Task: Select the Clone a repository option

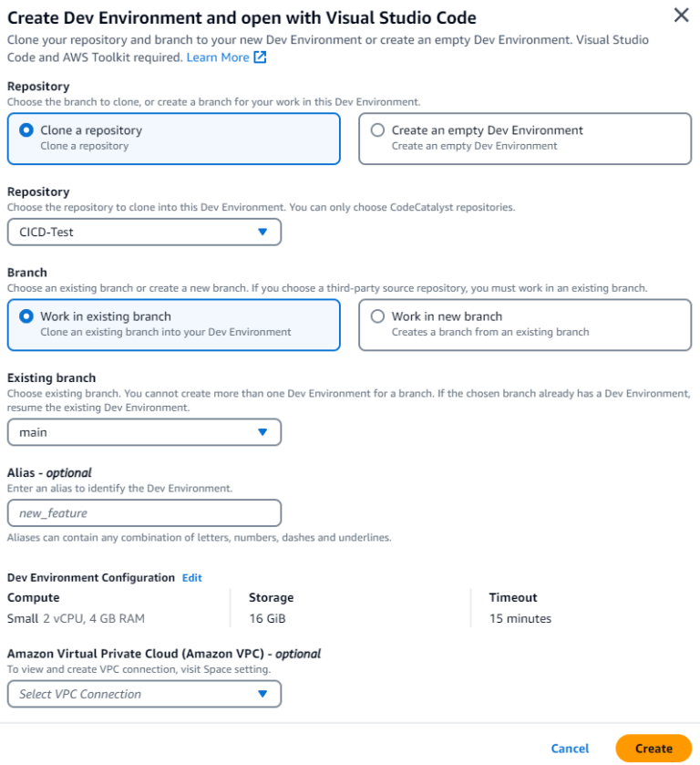Action: pyautogui.click(x=26, y=130)
